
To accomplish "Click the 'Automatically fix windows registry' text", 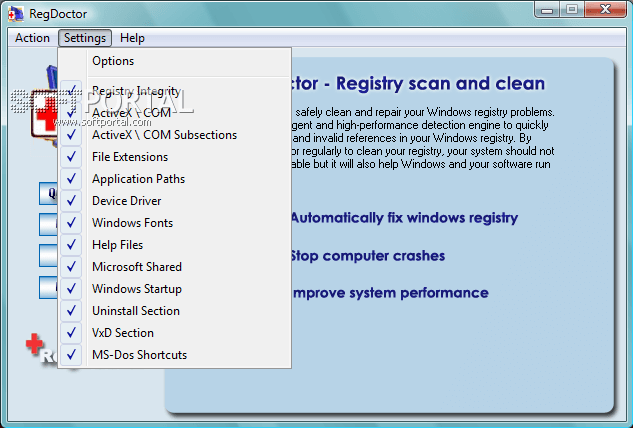I will pyautogui.click(x=404, y=218).
